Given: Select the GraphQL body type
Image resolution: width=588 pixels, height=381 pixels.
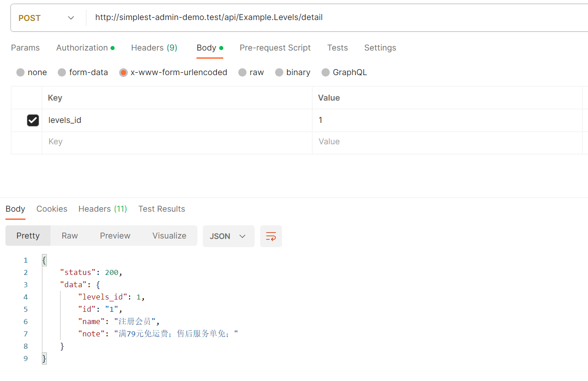Looking at the screenshot, I should [x=326, y=72].
